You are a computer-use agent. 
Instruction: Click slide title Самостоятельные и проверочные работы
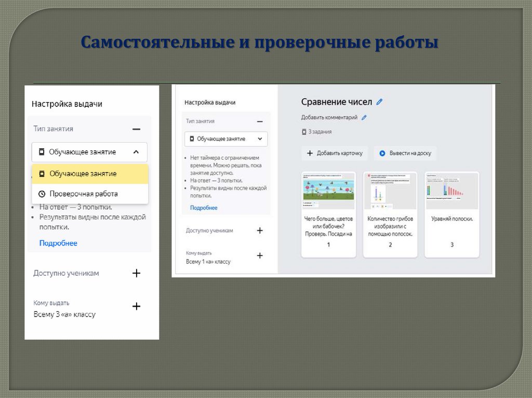point(260,43)
